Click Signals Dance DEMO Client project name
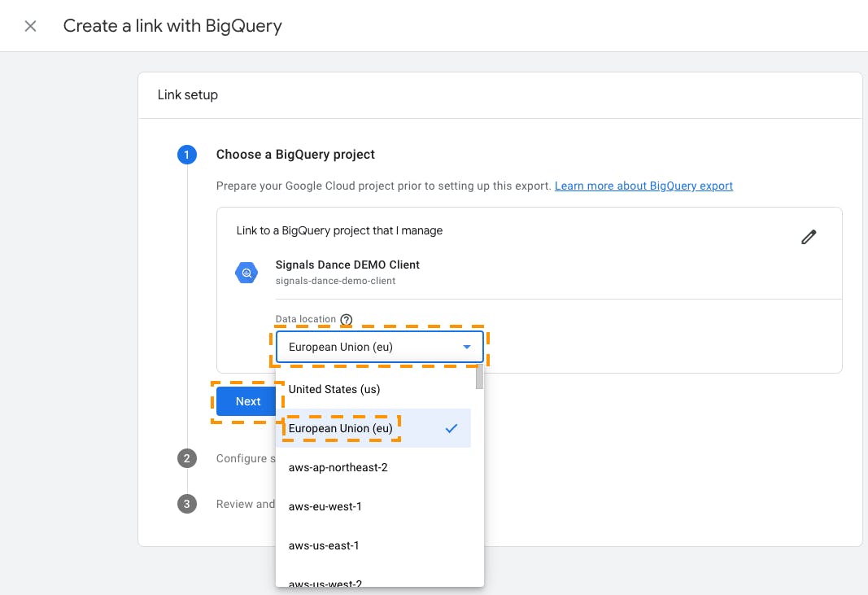The width and height of the screenshot is (868, 595). [x=347, y=265]
